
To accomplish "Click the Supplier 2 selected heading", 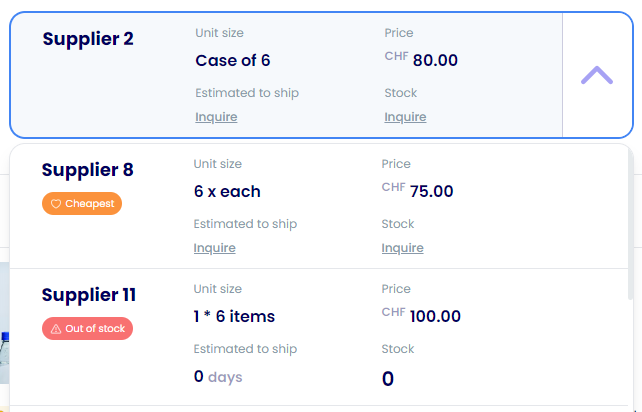I will click(88, 39).
